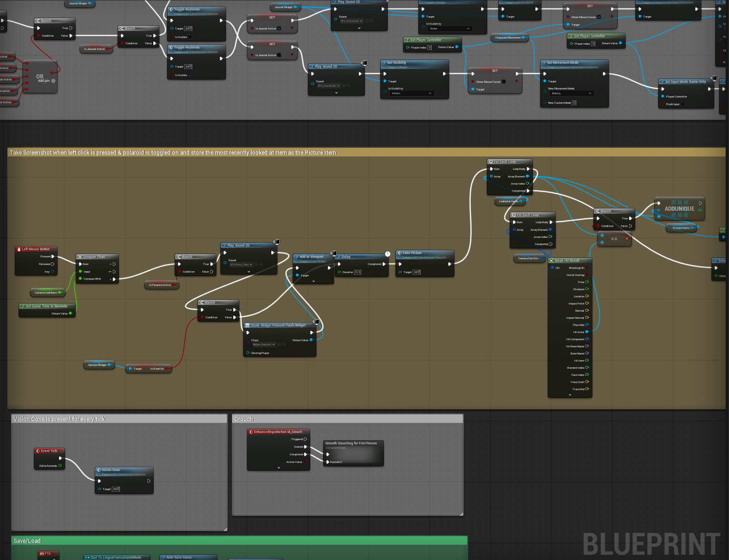This screenshot has height=560, width=729.
Task: Click the Duration value field on Delay
Action: [x=357, y=272]
